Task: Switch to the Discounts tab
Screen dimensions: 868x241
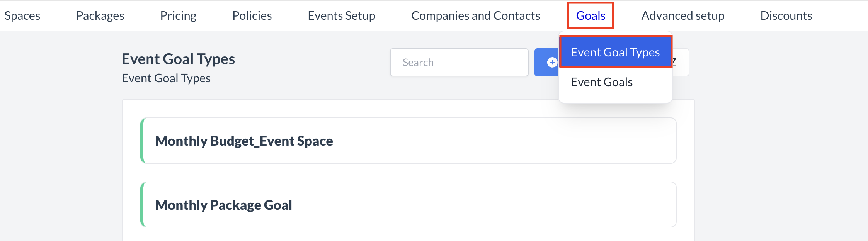Action: [786, 15]
